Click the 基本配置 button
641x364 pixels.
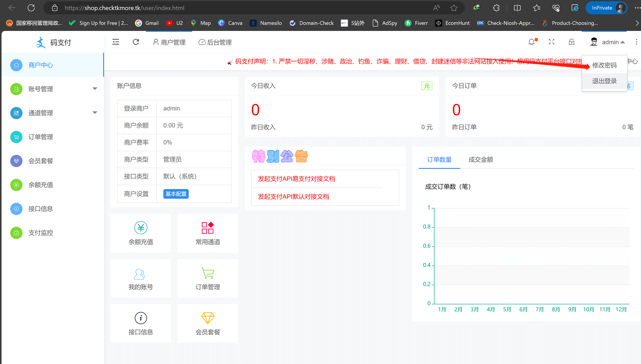coord(176,194)
